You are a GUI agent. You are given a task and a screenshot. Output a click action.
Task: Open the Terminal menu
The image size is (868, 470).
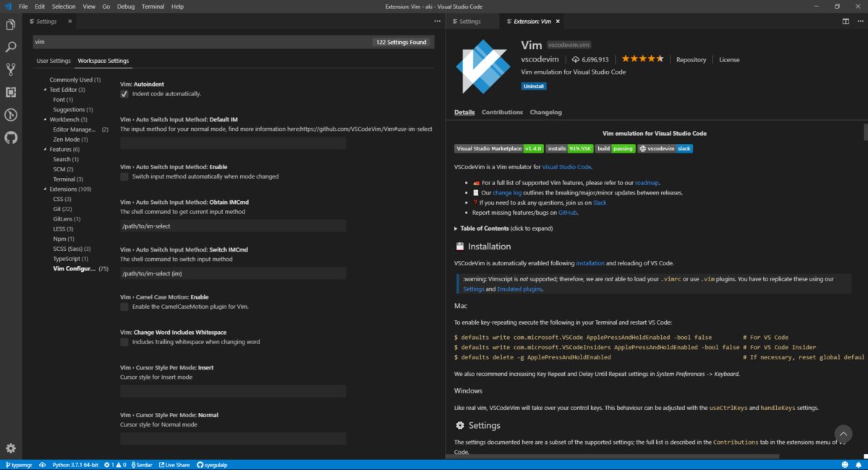pos(153,7)
